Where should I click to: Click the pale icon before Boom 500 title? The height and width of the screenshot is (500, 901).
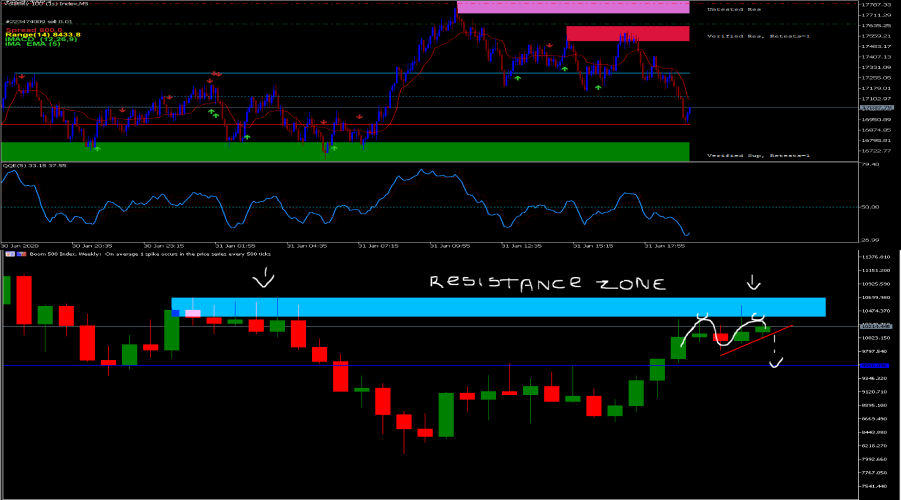10,253
